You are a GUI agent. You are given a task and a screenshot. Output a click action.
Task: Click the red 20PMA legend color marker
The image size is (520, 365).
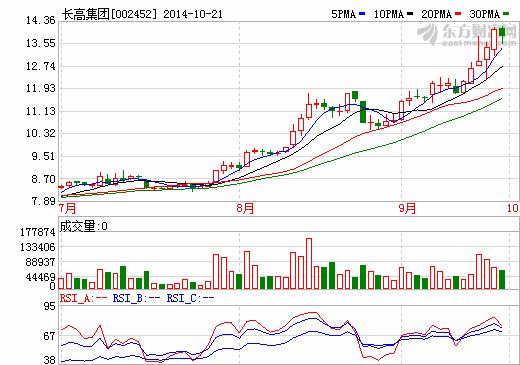(x=458, y=14)
